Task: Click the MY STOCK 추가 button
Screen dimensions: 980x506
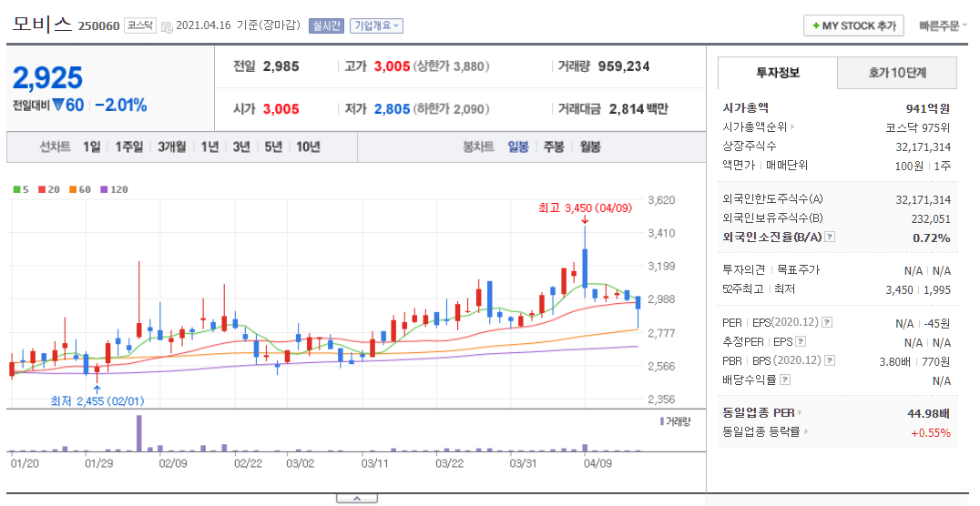Action: coord(853,25)
